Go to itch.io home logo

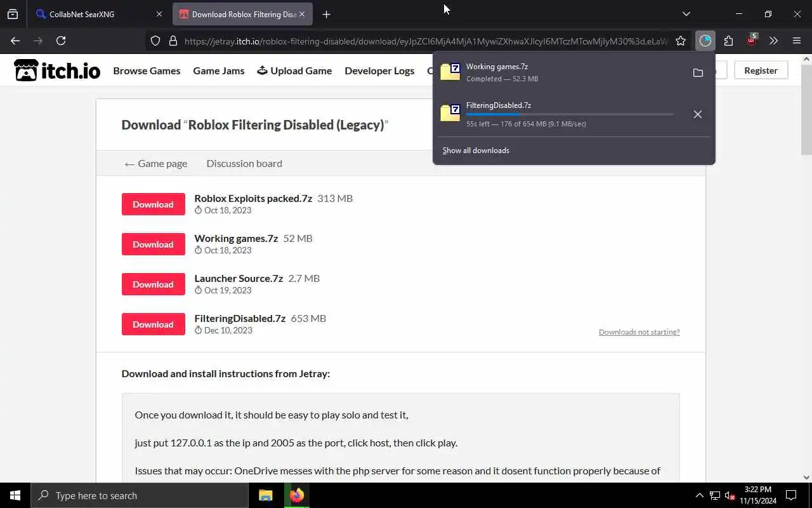coord(57,70)
